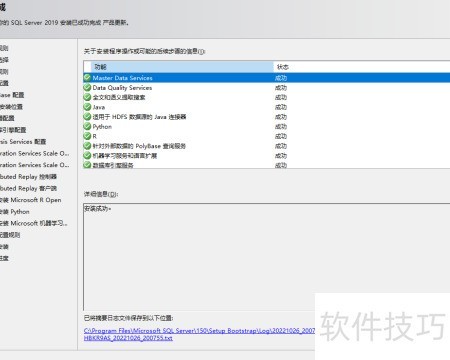Select the Distributed Replay 控制器 step
Image resolution: width=450 pixels, height=360 pixels.
[x=28, y=176]
